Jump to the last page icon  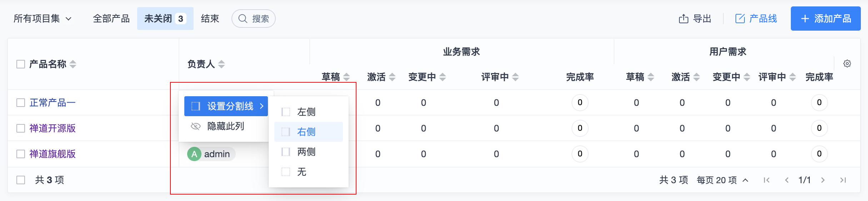point(843,180)
